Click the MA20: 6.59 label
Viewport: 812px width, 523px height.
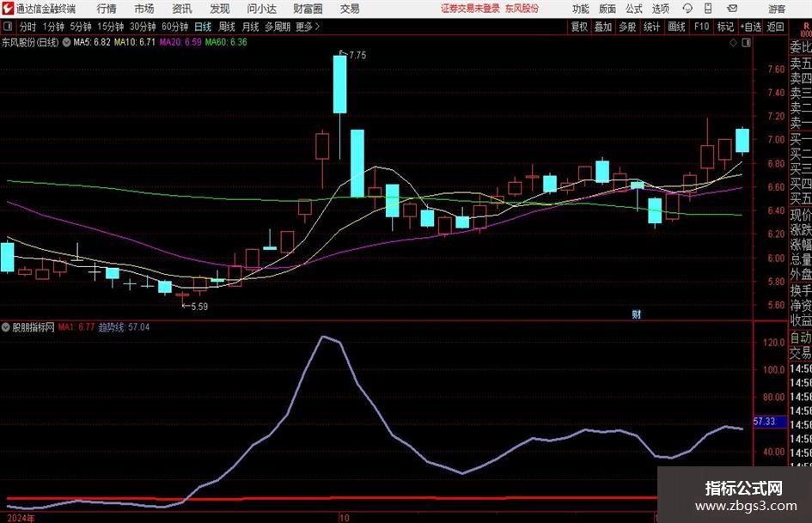(x=180, y=42)
